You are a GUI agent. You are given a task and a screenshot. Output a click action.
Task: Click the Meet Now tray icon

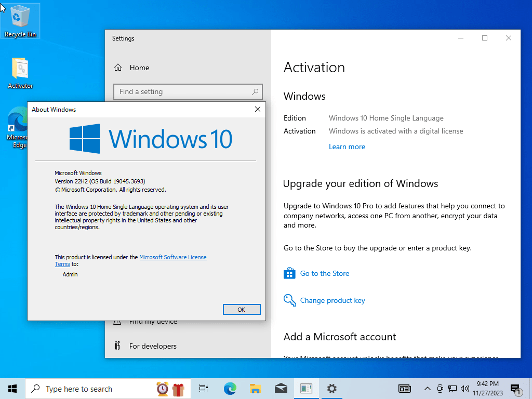(440, 389)
